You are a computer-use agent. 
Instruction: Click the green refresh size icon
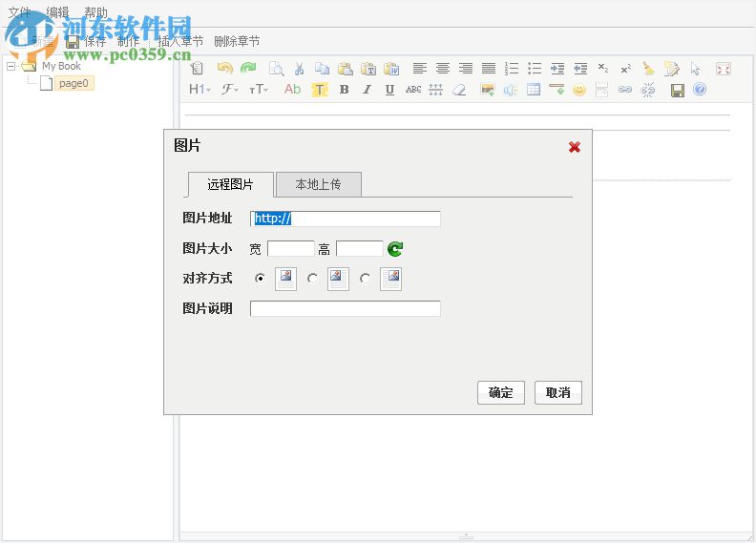click(x=395, y=249)
